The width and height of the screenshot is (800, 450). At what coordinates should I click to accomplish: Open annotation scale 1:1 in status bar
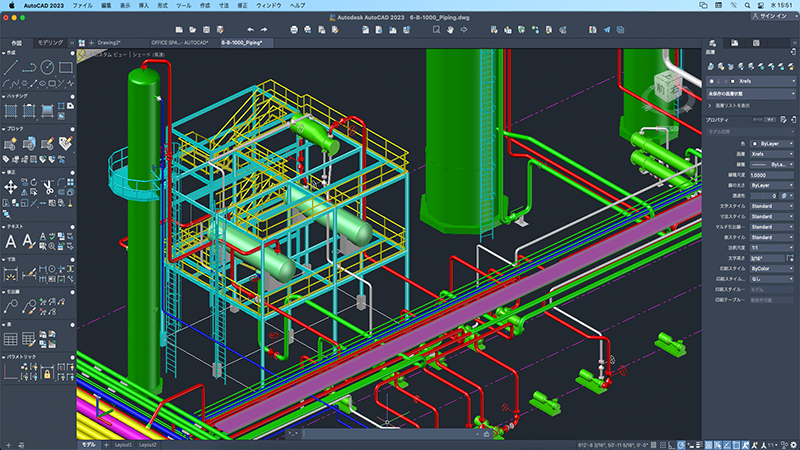pos(773,445)
